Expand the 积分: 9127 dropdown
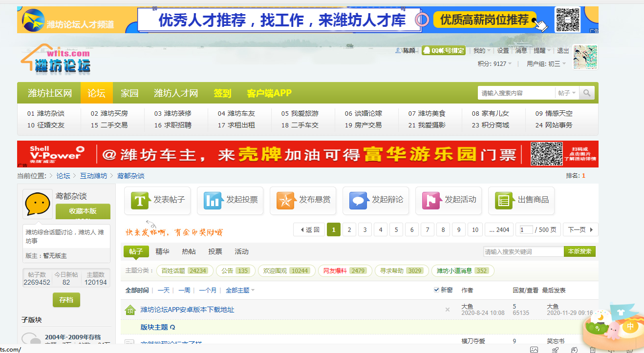The height and width of the screenshot is (353, 644). pyautogui.click(x=494, y=63)
